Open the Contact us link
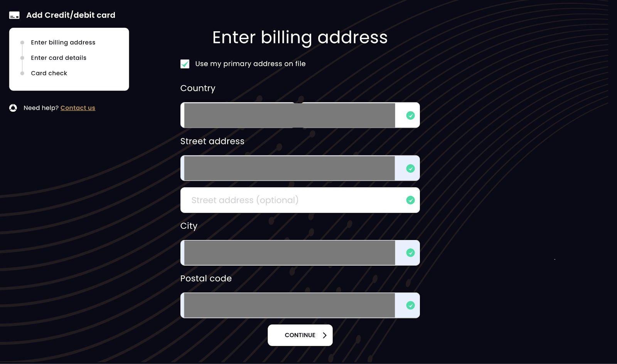Screen dimensions: 617x364 click(x=78, y=108)
